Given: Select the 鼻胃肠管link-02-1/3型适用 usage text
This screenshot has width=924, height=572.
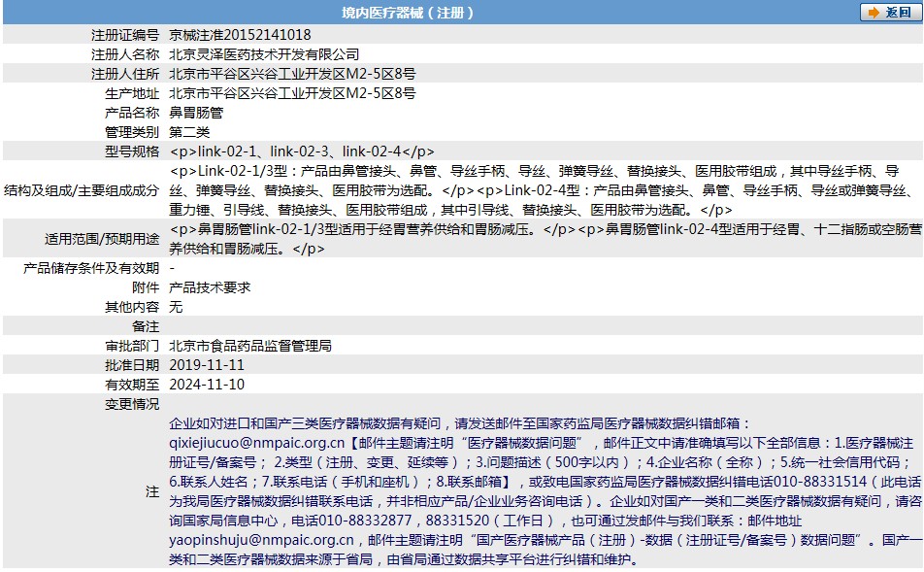Looking at the screenshot, I should (x=545, y=239).
